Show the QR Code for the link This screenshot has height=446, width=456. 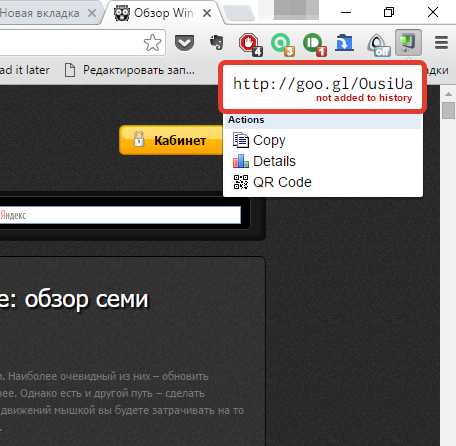tap(272, 182)
